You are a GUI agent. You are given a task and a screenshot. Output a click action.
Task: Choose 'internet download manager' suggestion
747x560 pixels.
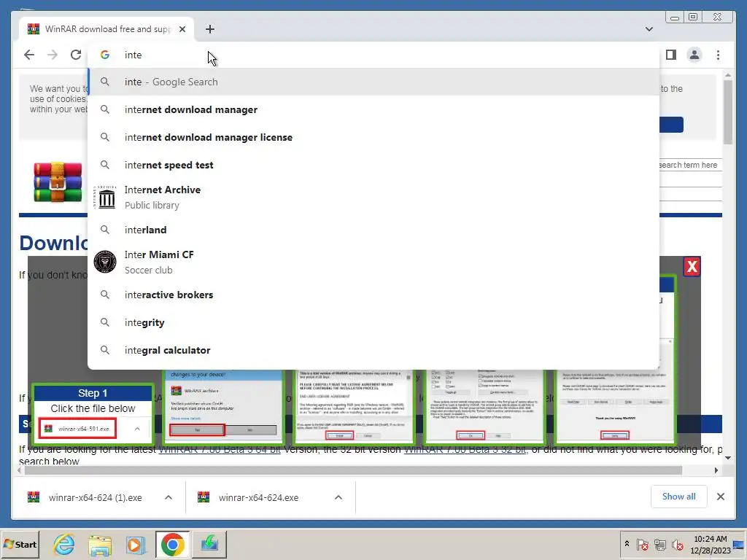pos(374,109)
